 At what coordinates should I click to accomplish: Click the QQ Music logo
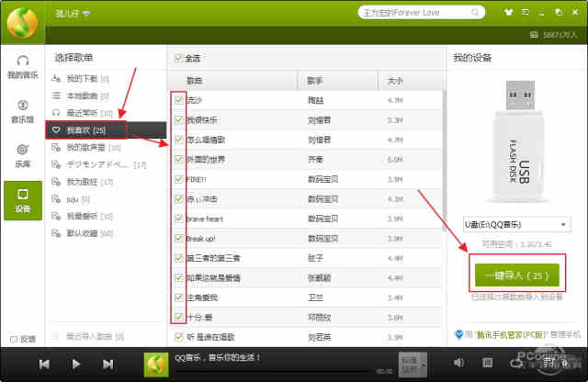(22, 23)
